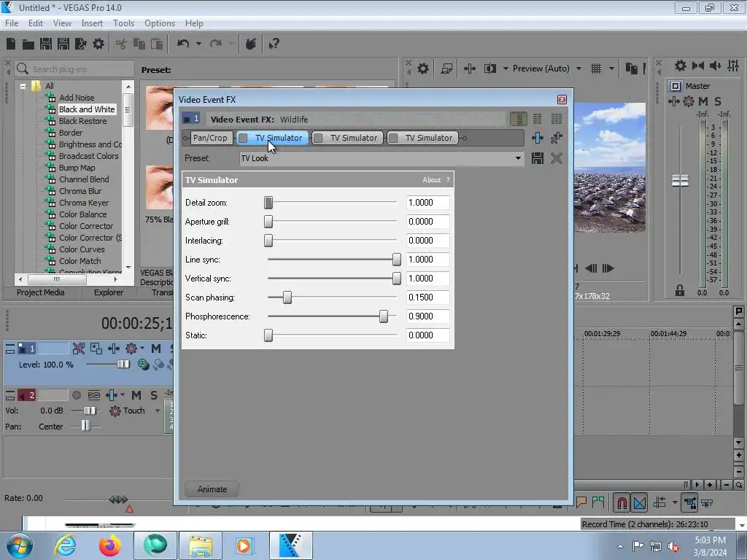The image size is (747, 560).
Task: Click Remove Selected Plug-In icon
Action: [557, 138]
